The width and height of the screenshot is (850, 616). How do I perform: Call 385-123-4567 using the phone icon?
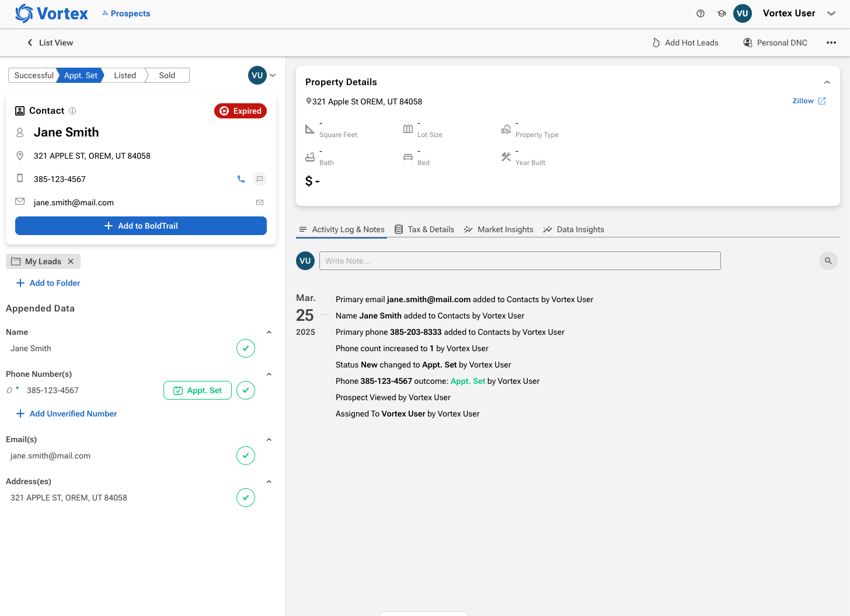[241, 179]
